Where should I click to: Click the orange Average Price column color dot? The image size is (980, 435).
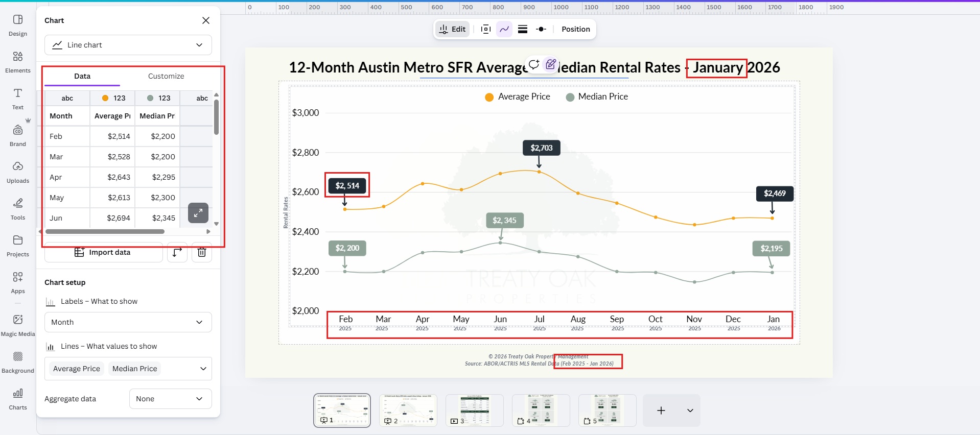click(105, 98)
